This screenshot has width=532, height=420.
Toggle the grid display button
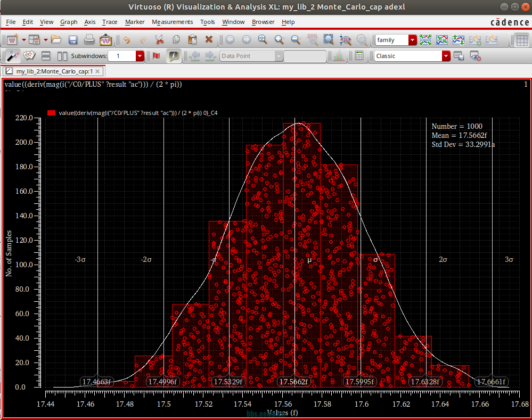click(521, 40)
